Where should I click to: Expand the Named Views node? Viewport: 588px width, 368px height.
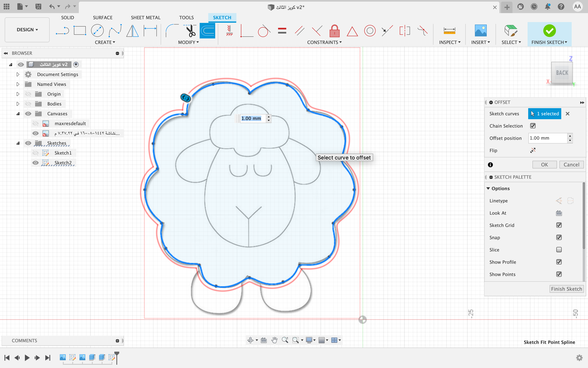18,84
